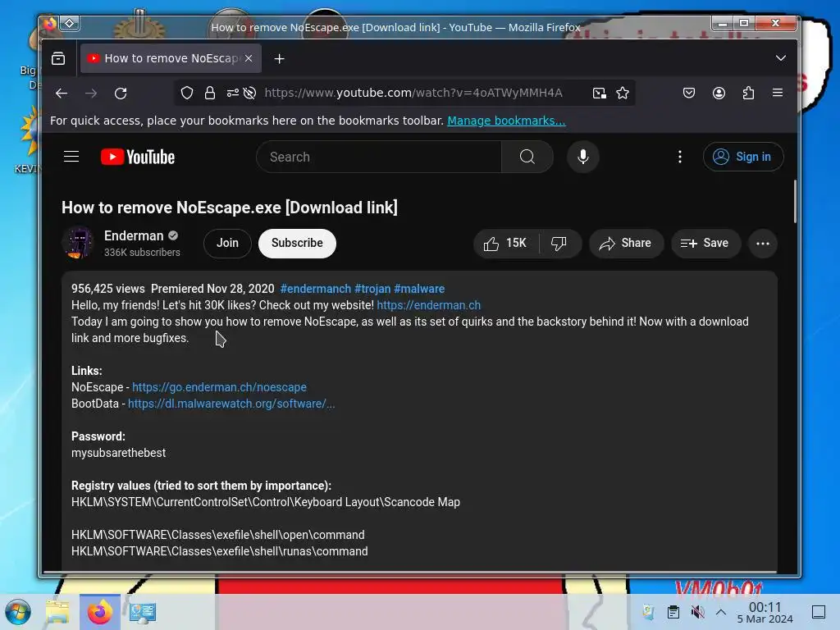
Task: Click the address bar URL
Action: click(x=413, y=94)
